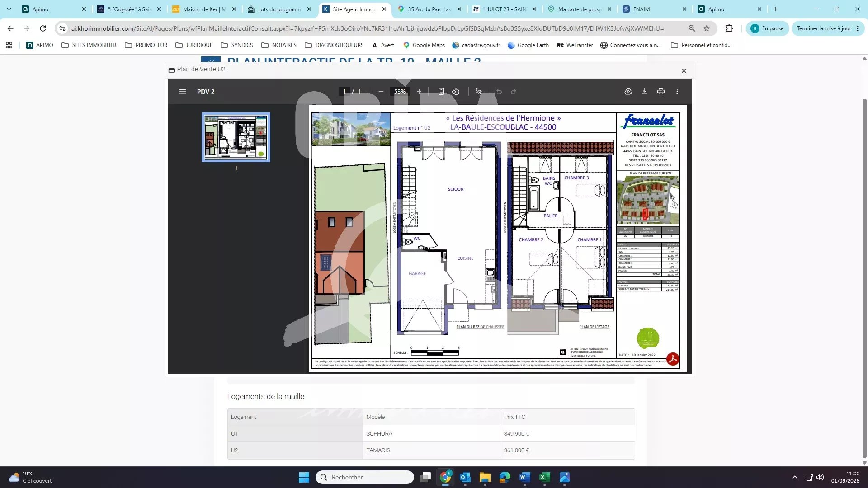Open the PDF viewer more actions menu
Image resolution: width=868 pixels, height=488 pixels.
tap(677, 91)
